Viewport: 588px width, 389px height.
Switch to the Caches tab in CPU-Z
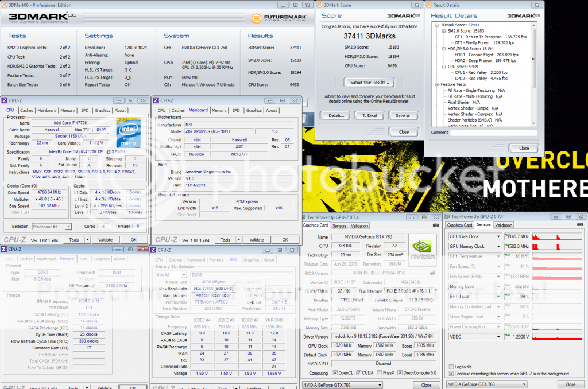click(x=26, y=110)
